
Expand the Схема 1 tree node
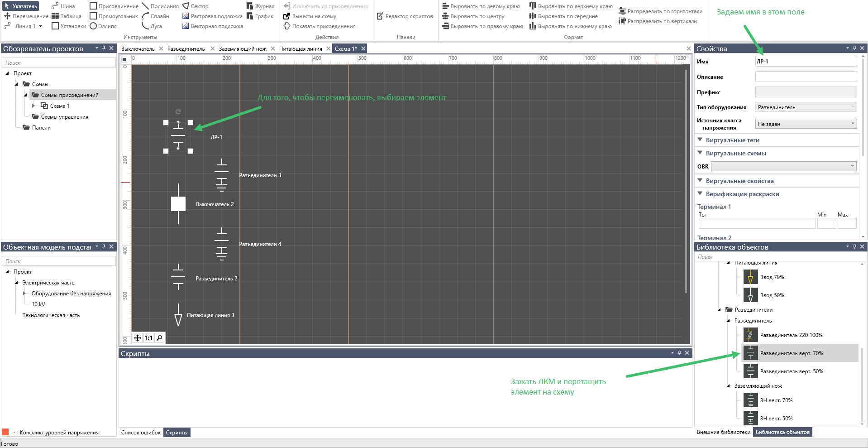pyautogui.click(x=33, y=106)
